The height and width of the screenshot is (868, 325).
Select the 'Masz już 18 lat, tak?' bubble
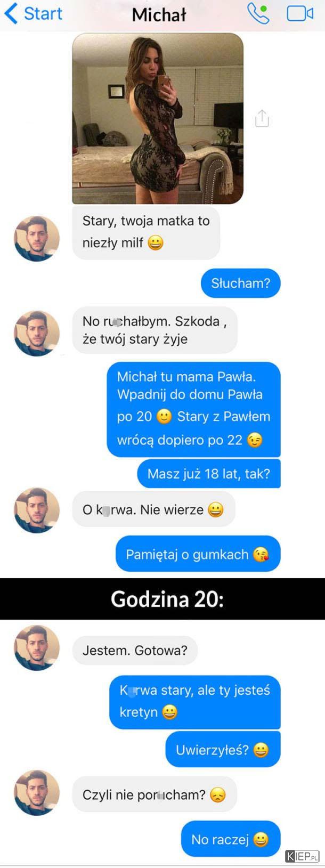click(x=209, y=474)
